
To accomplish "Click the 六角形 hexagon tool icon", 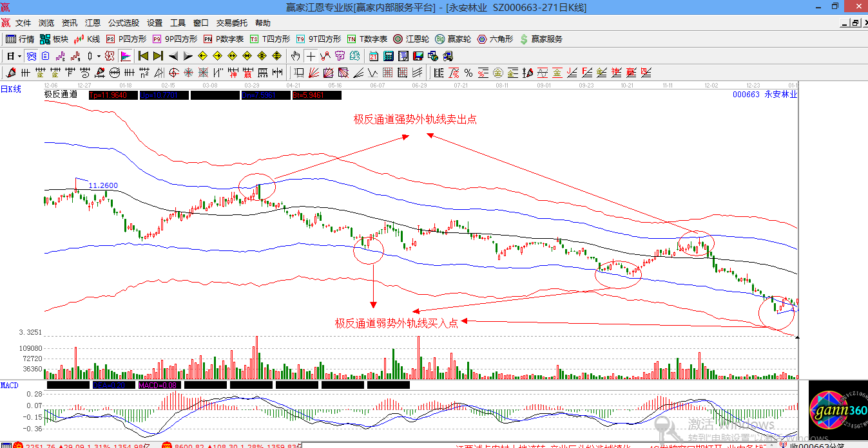I will pyautogui.click(x=495, y=39).
